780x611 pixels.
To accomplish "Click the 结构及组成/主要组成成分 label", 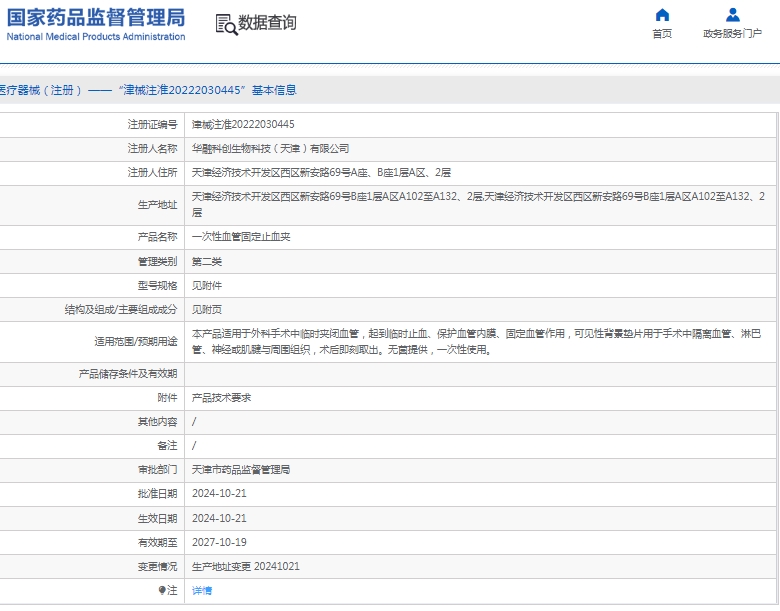I will pyautogui.click(x=121, y=309).
